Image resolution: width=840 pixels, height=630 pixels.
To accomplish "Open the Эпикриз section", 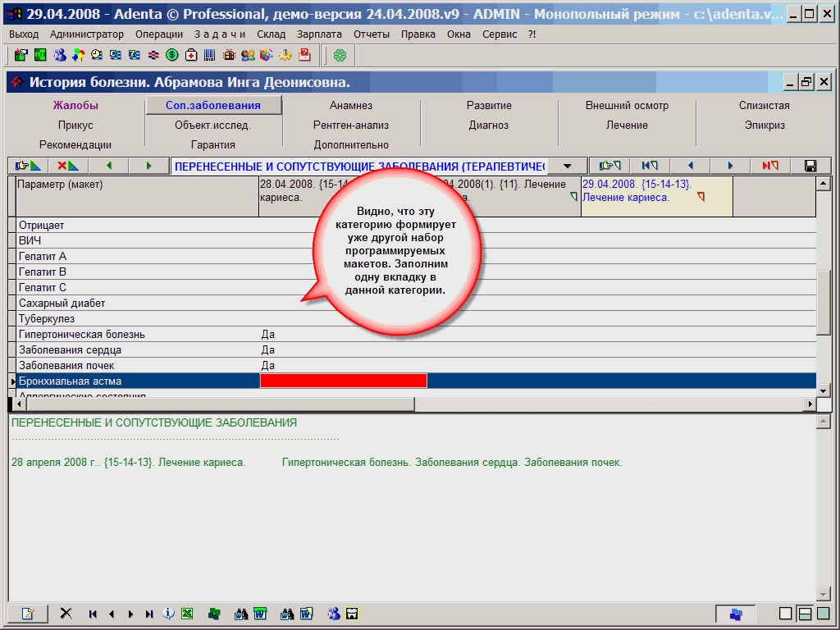I will point(765,126).
